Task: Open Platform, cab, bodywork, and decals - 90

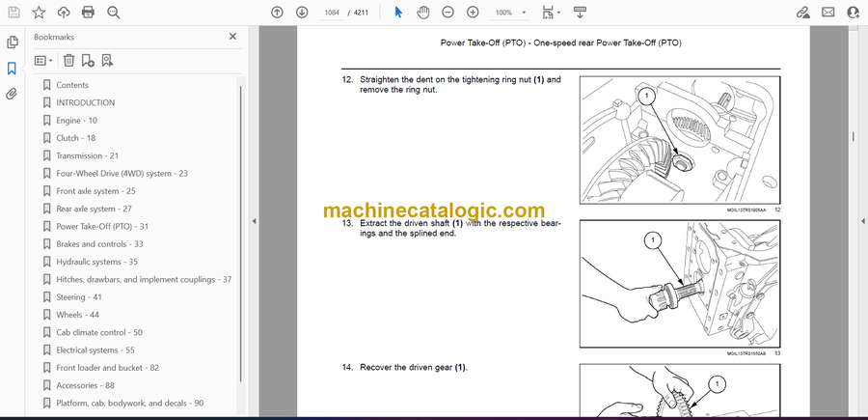Action: coord(130,403)
